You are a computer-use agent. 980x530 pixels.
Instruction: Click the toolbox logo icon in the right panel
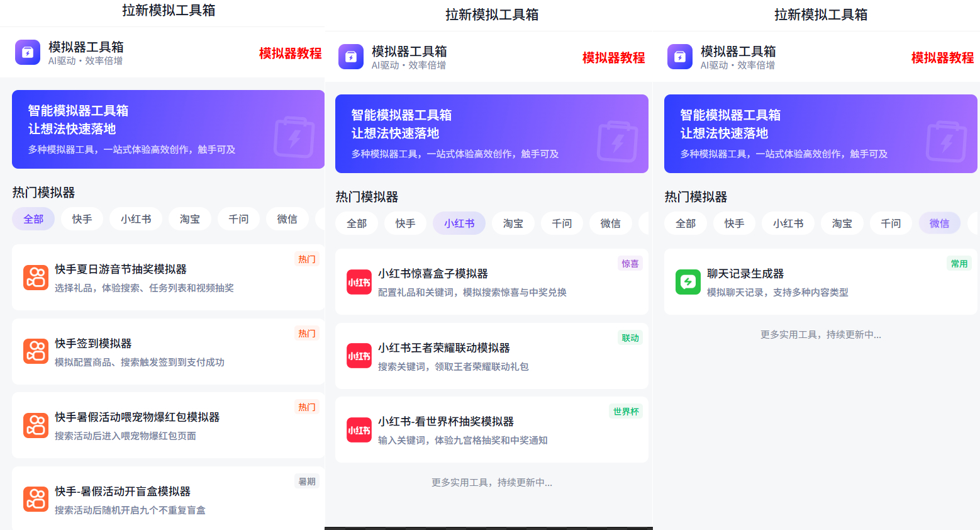680,57
